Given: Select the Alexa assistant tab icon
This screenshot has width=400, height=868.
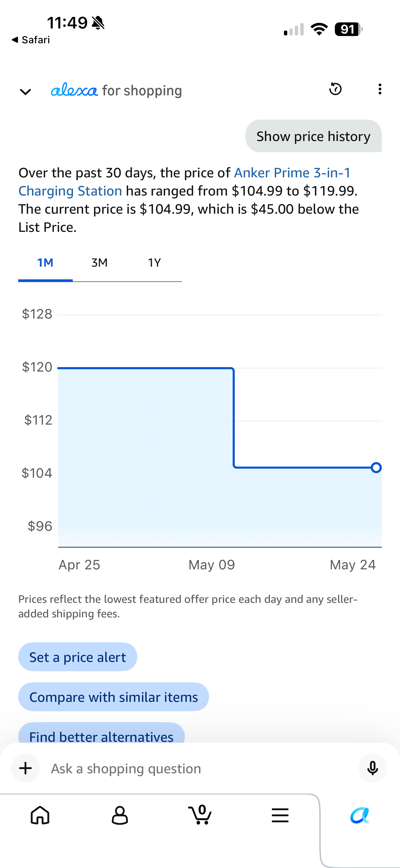Looking at the screenshot, I should point(360,815).
